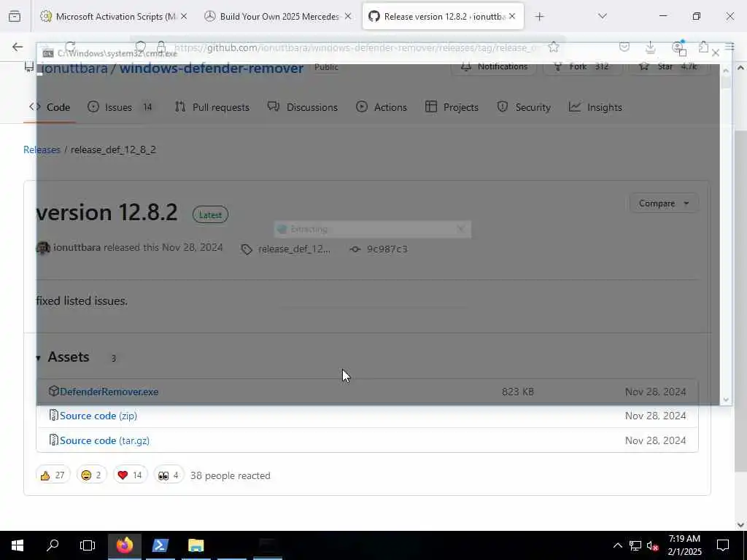The width and height of the screenshot is (747, 560).
Task: Click the Save to Pocket icon
Action: tap(624, 47)
